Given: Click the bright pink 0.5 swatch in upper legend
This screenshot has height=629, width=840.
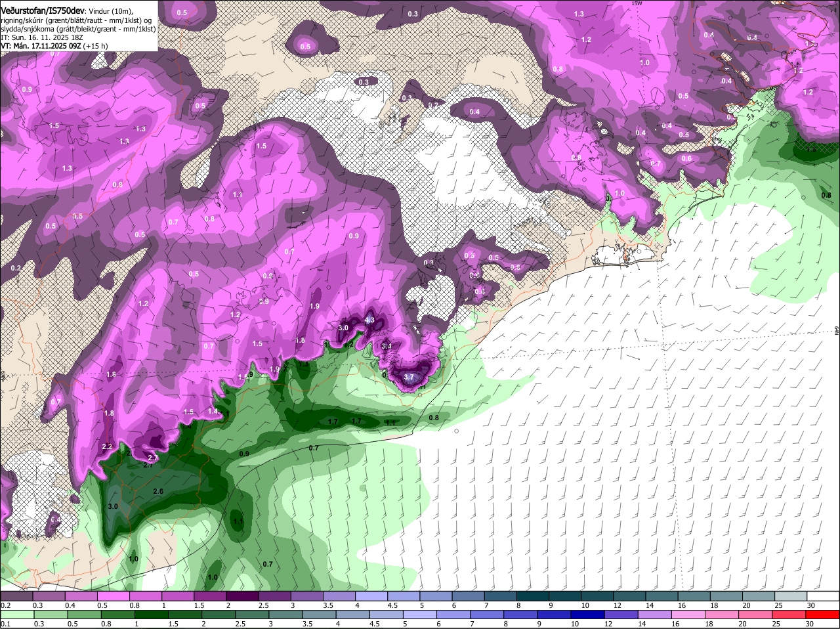Looking at the screenshot, I should (113, 596).
